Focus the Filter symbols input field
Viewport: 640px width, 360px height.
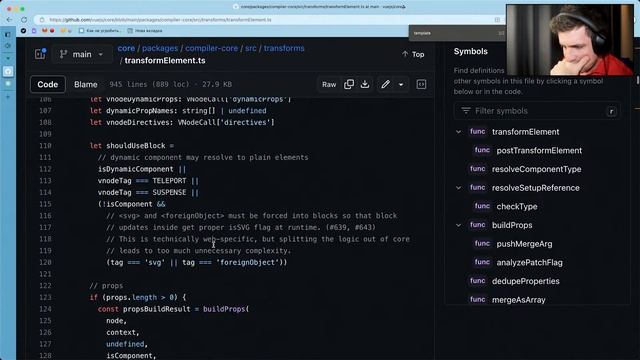point(537,111)
